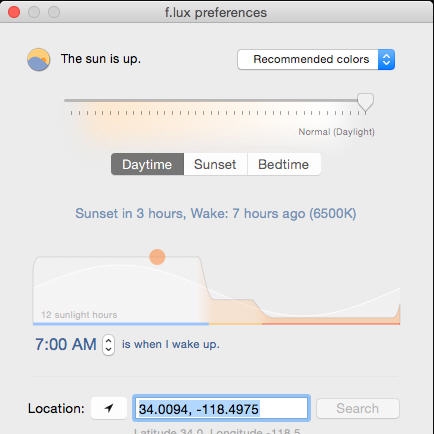The image size is (434, 434).
Task: Click the daily light schedule graph
Action: click(x=217, y=290)
